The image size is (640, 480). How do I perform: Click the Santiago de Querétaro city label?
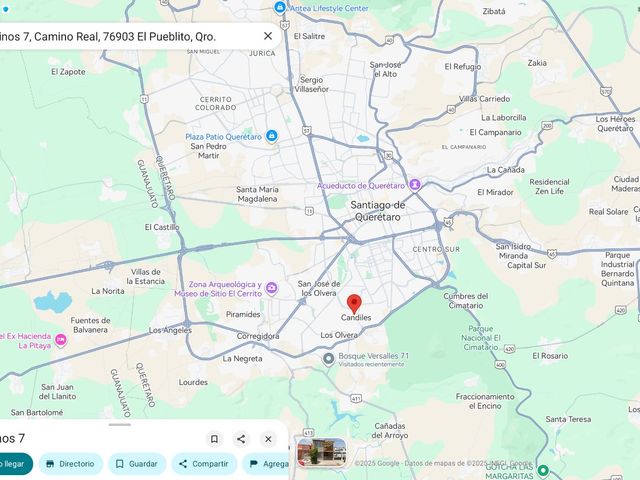(x=378, y=211)
